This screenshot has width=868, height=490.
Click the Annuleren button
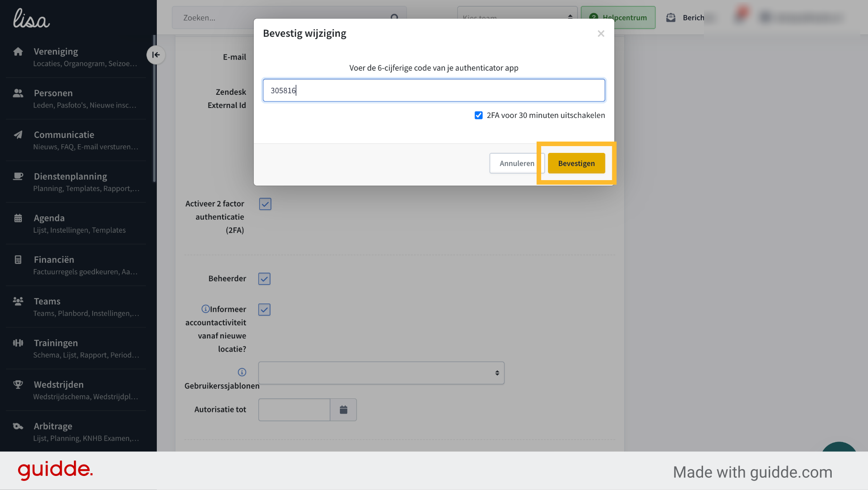[x=517, y=163]
